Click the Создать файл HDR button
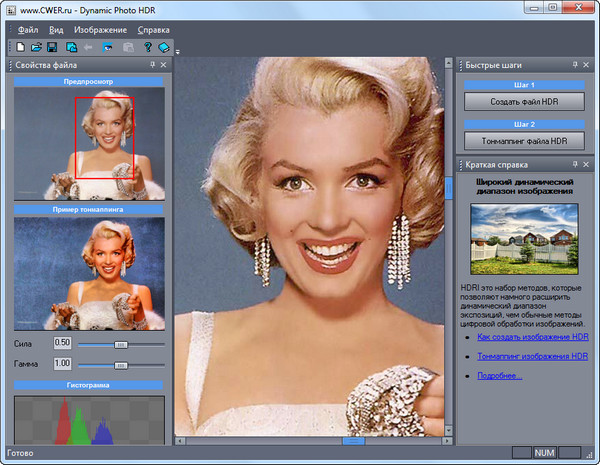 click(524, 103)
